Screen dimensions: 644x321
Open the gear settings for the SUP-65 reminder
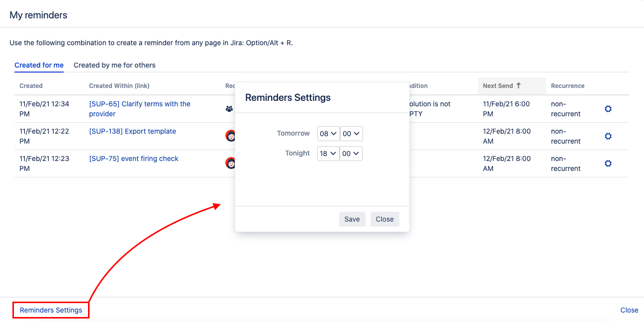608,109
